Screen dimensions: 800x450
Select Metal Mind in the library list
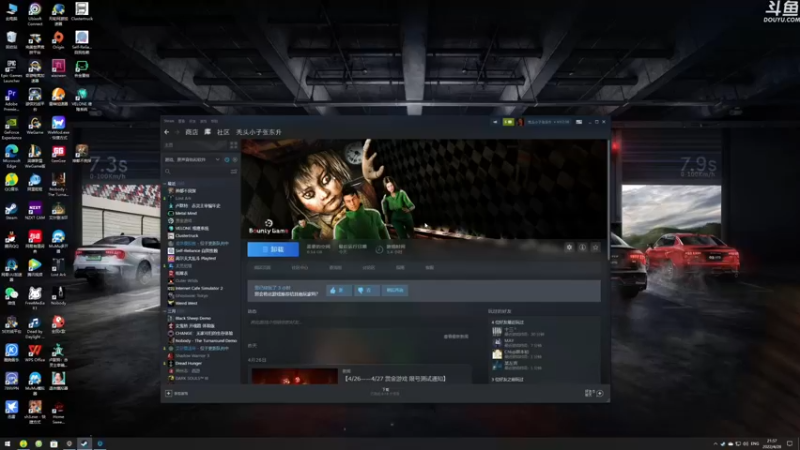[186, 213]
